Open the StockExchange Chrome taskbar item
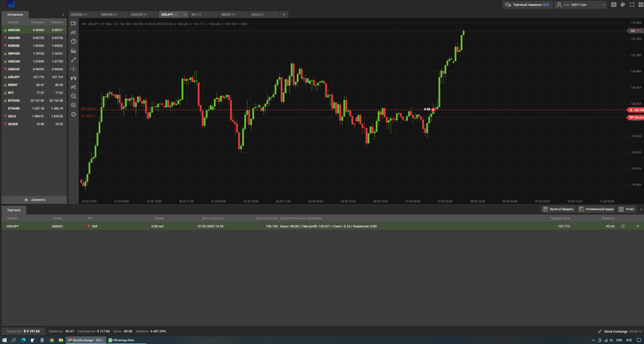The height and width of the screenshot is (344, 644). tap(86, 340)
